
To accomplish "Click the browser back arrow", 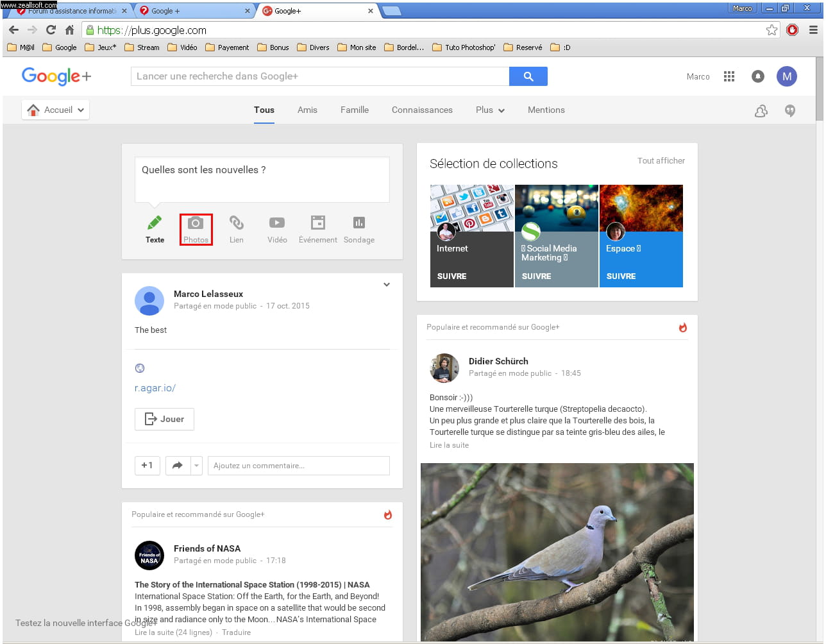I will pos(13,30).
